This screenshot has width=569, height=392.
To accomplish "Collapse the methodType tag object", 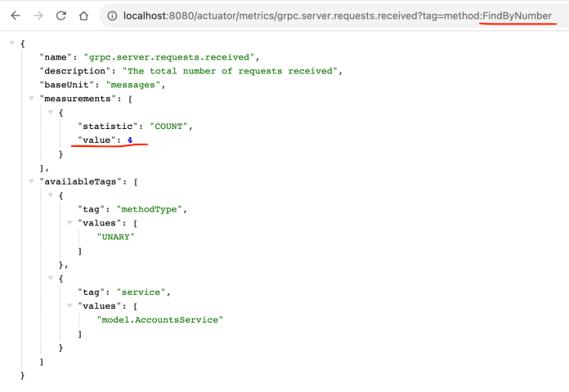I will (51, 195).
